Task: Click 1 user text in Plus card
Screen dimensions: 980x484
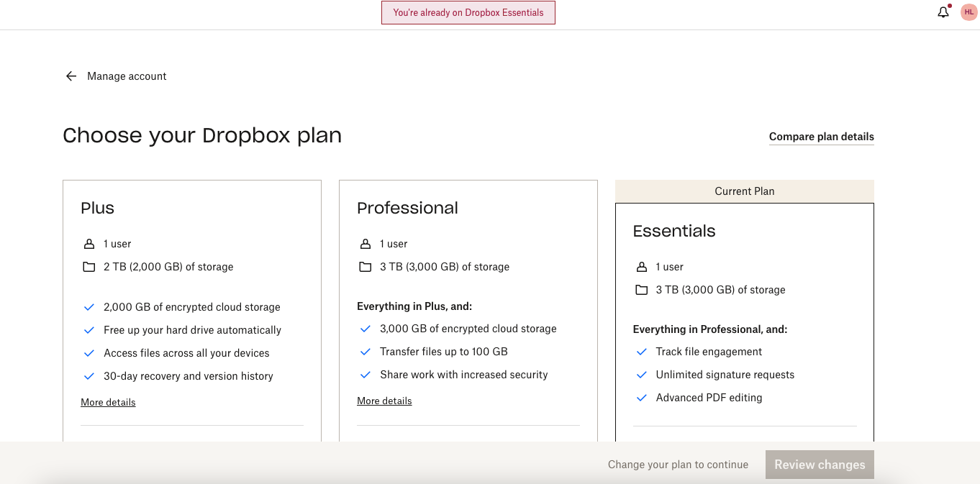Action: tap(117, 244)
